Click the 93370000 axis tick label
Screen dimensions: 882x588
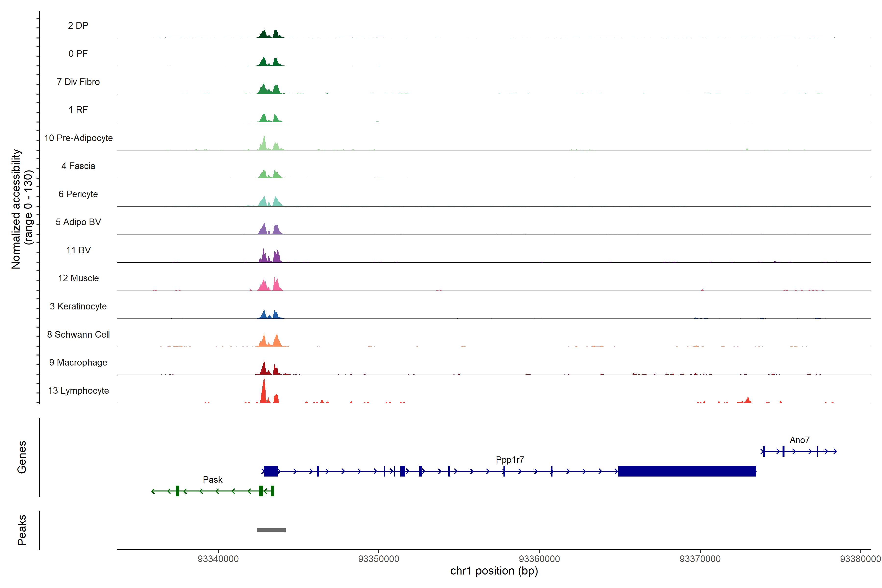click(x=700, y=559)
